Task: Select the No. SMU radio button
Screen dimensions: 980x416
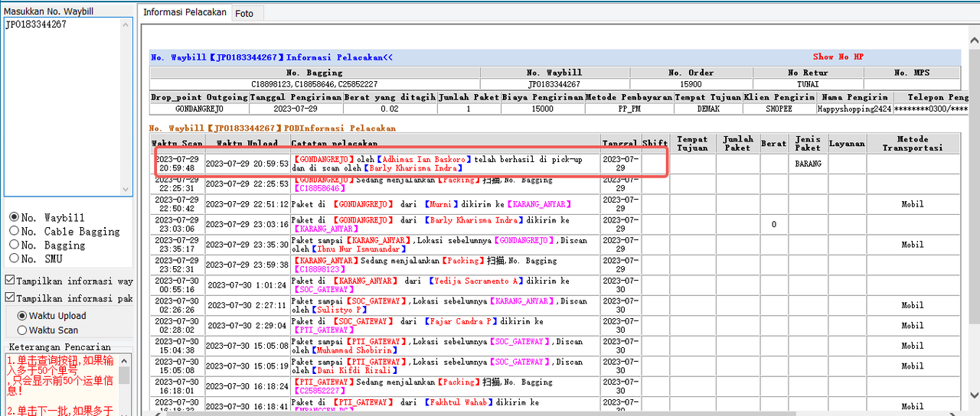Action: pos(14,259)
